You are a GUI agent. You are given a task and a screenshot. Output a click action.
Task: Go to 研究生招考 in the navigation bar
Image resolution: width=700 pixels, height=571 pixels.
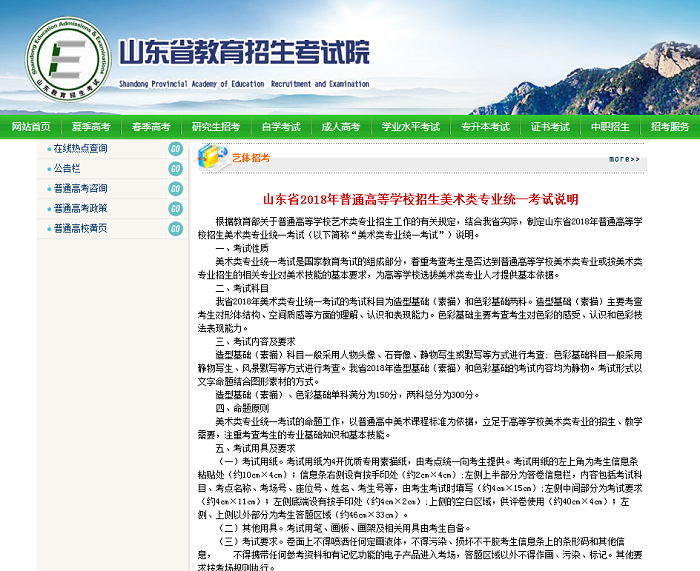[x=216, y=127]
